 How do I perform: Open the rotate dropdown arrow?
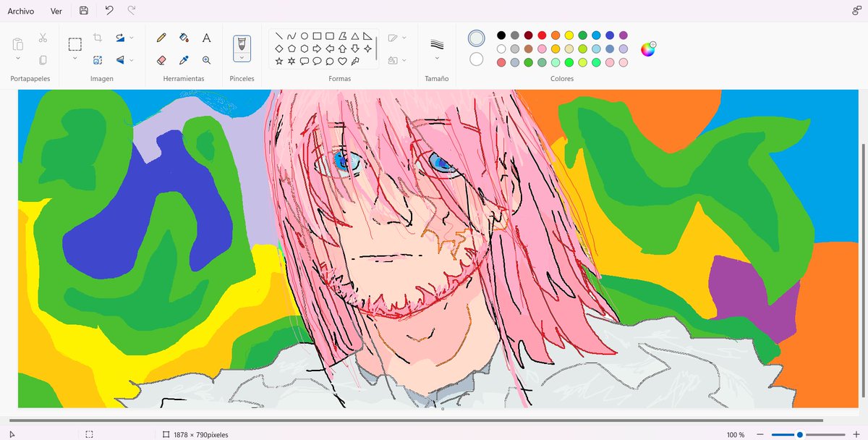[x=132, y=38]
